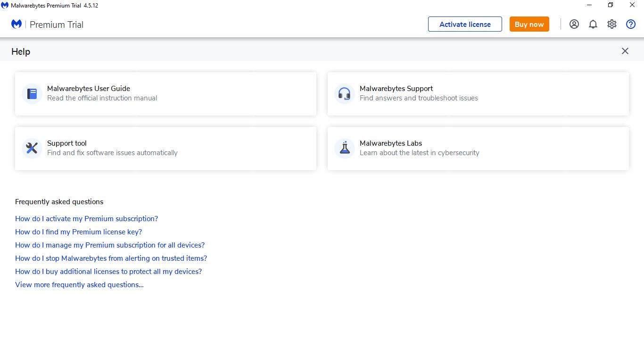Close the Malwarebytes window
The height and width of the screenshot is (348, 644).
(x=632, y=5)
